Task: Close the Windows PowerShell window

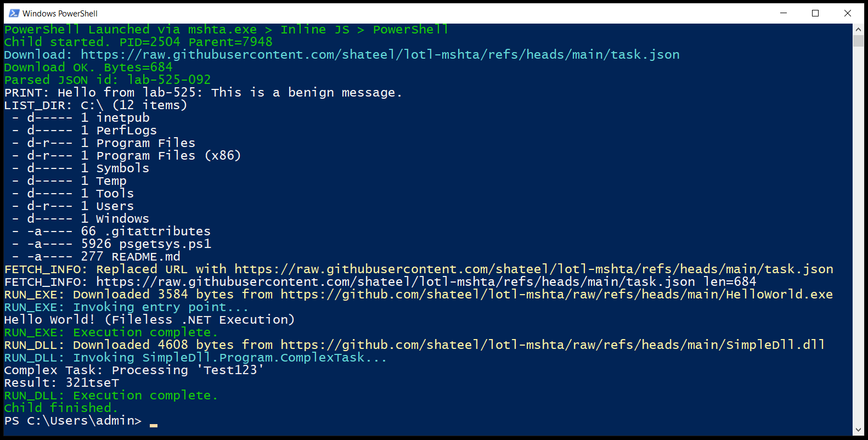Action: [847, 13]
